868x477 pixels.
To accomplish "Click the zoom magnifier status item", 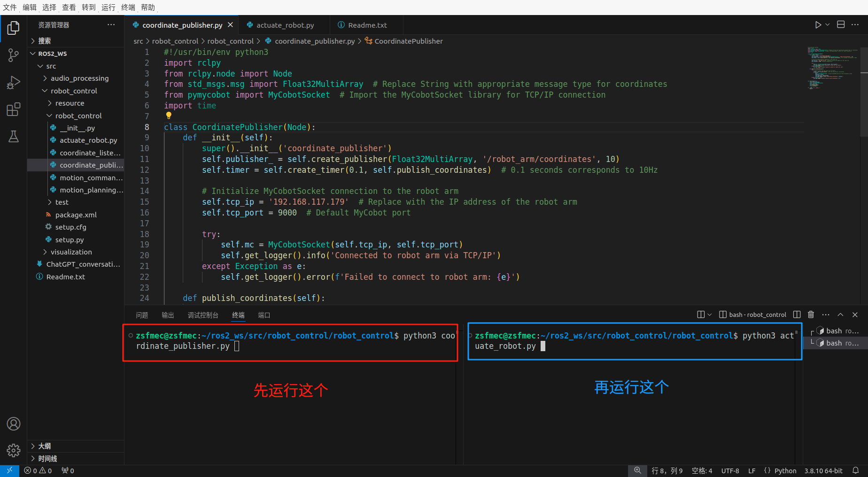I will point(637,470).
